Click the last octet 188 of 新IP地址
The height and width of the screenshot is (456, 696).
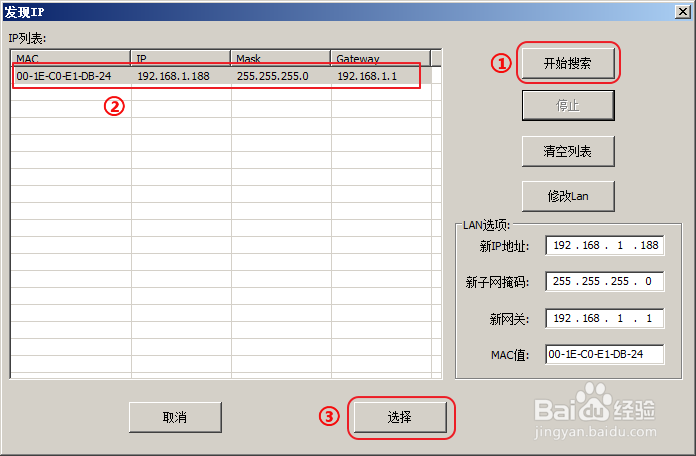point(649,246)
